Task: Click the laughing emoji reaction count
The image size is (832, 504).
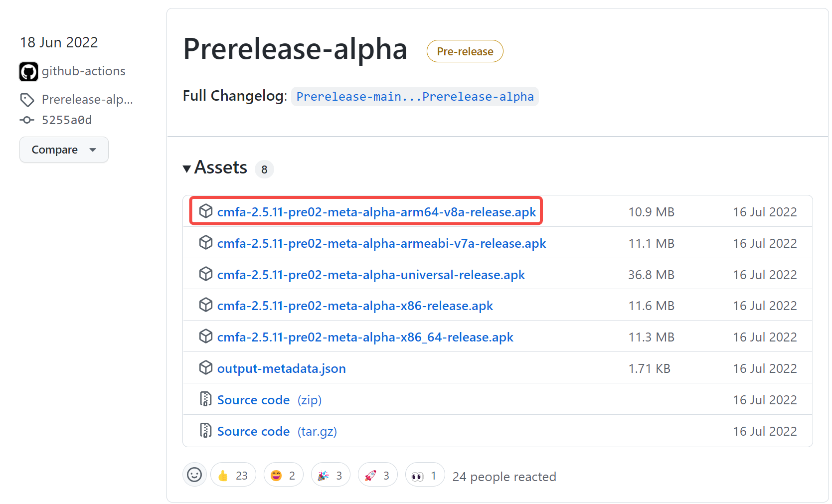Action: pyautogui.click(x=283, y=475)
